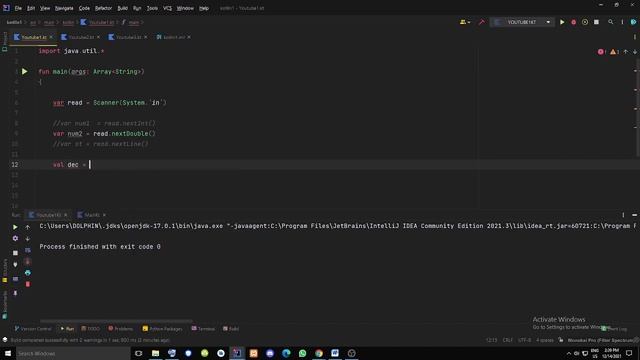This screenshot has width=640, height=360.
Task: Open Version Control tool window
Action: point(33,329)
